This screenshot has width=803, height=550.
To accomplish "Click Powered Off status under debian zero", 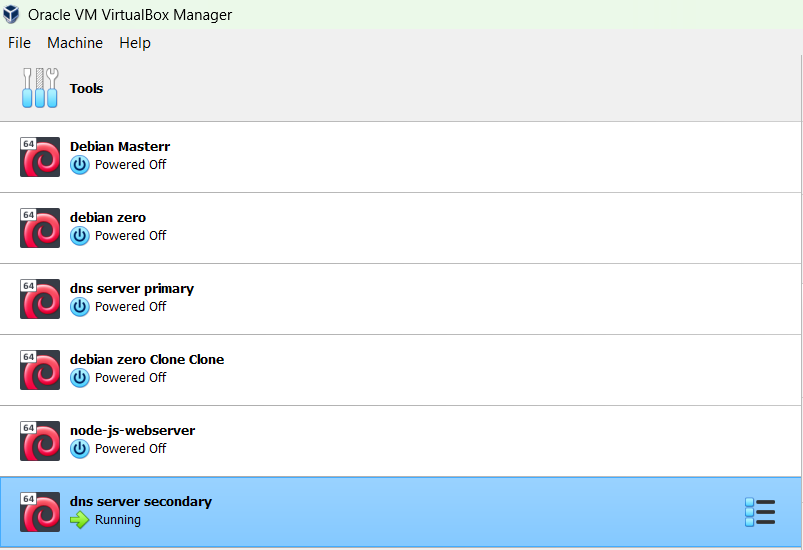I will (x=131, y=236).
